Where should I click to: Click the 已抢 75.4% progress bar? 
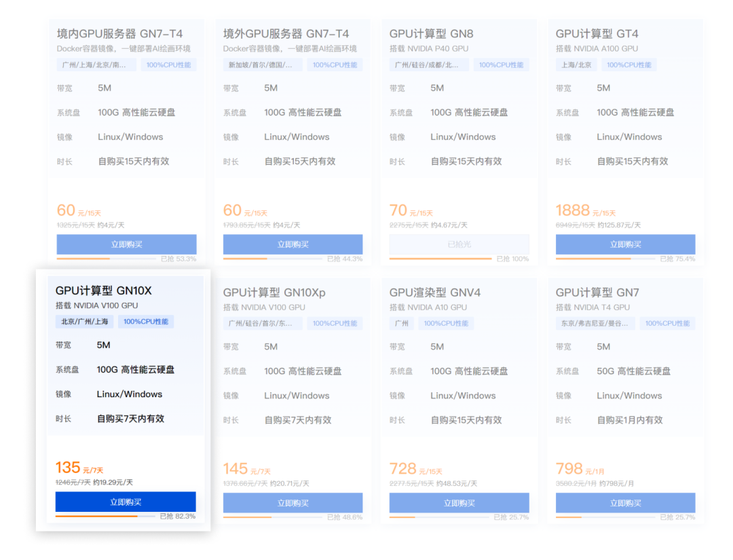coord(606,259)
